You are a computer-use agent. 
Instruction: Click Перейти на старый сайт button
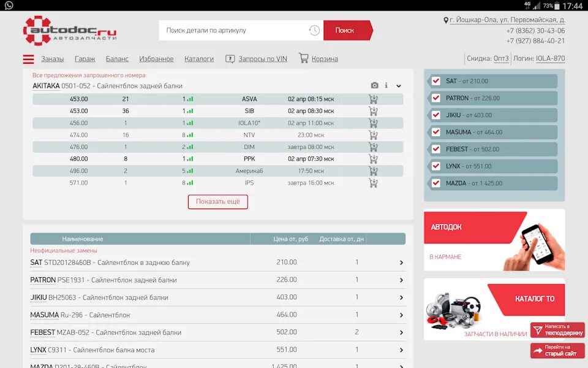tap(557, 350)
